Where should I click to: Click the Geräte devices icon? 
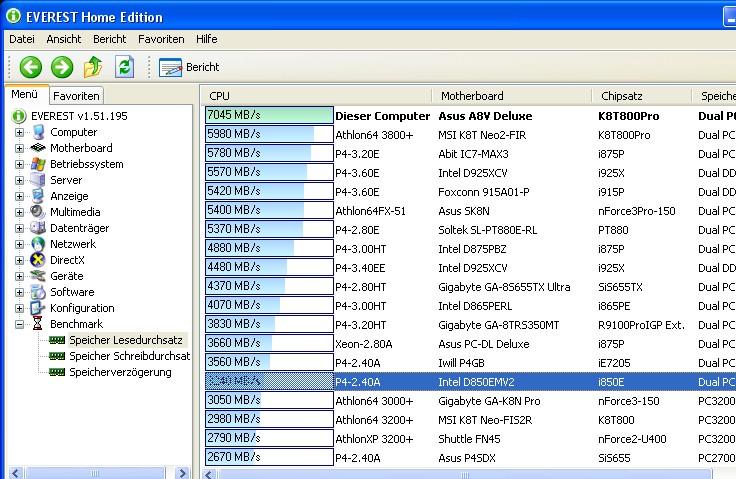click(38, 276)
